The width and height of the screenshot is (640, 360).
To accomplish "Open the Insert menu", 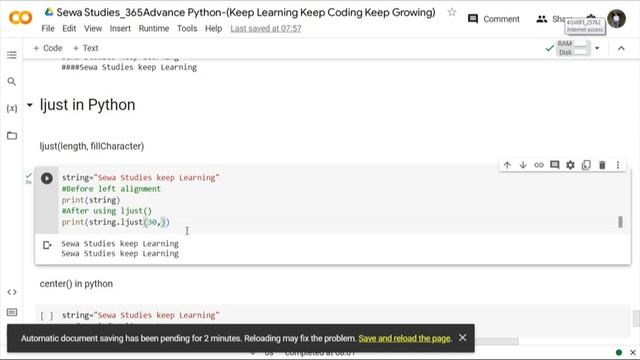I will point(120,29).
